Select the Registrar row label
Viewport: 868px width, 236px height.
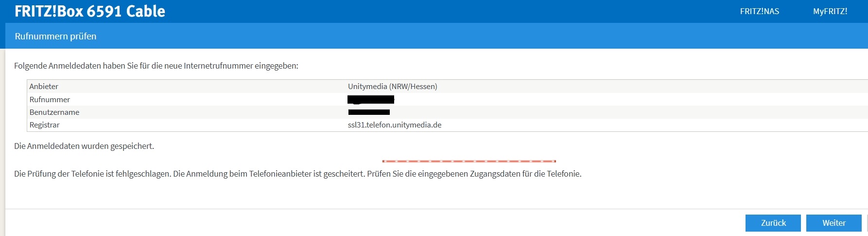44,125
